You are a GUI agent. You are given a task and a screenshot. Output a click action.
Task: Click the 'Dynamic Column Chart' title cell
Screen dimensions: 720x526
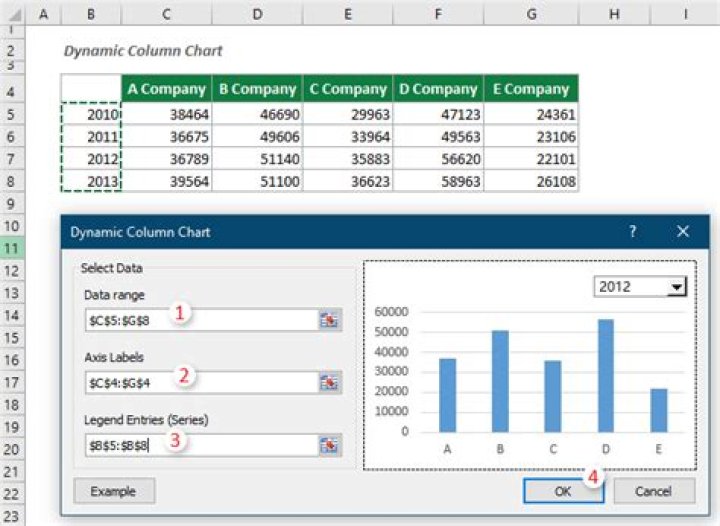pyautogui.click(x=143, y=50)
